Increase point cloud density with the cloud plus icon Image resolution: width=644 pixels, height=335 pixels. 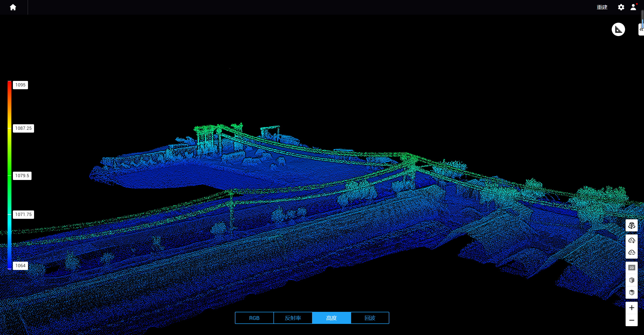631,240
